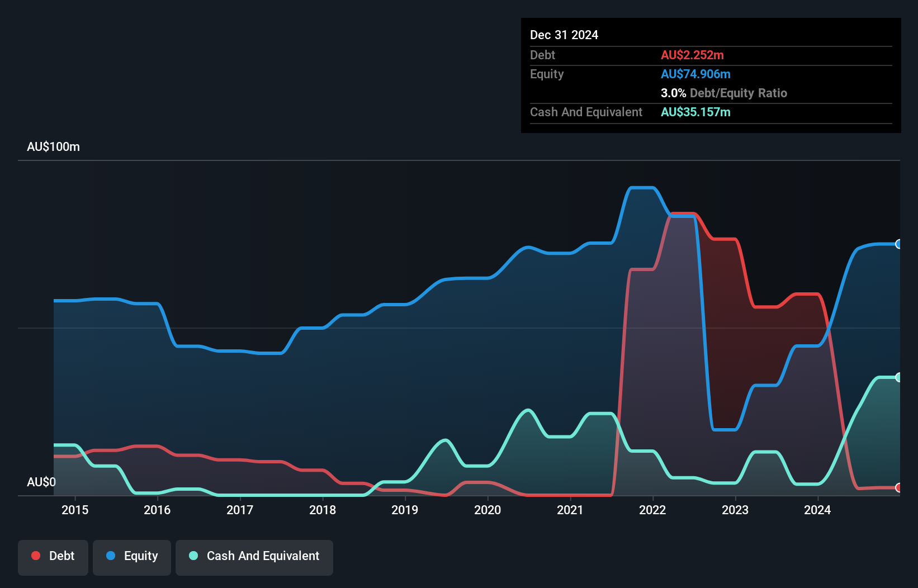918x588 pixels.
Task: Click the 2020 x-axis label
Action: point(488,510)
